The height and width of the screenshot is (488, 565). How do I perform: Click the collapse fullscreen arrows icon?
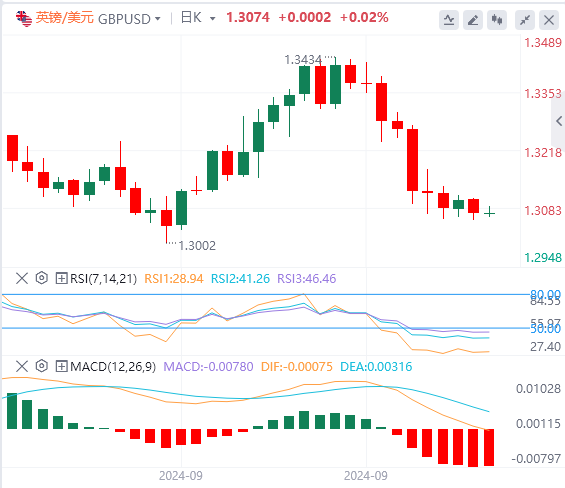point(525,19)
